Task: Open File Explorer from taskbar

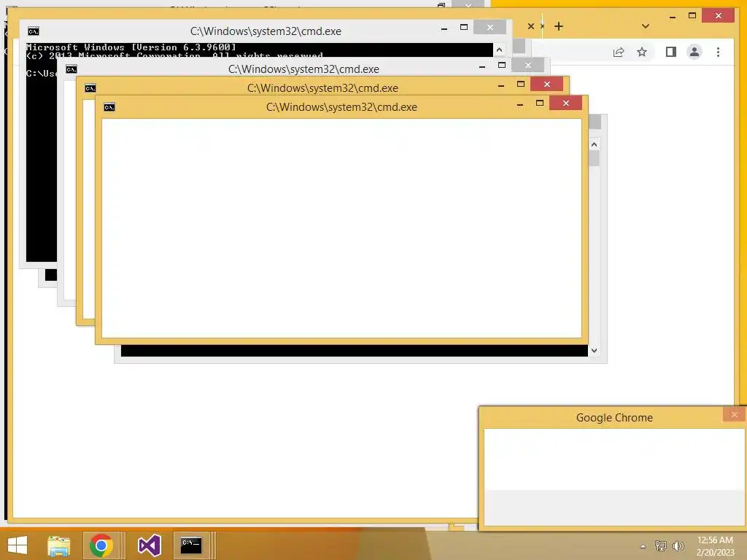Action: pyautogui.click(x=58, y=545)
